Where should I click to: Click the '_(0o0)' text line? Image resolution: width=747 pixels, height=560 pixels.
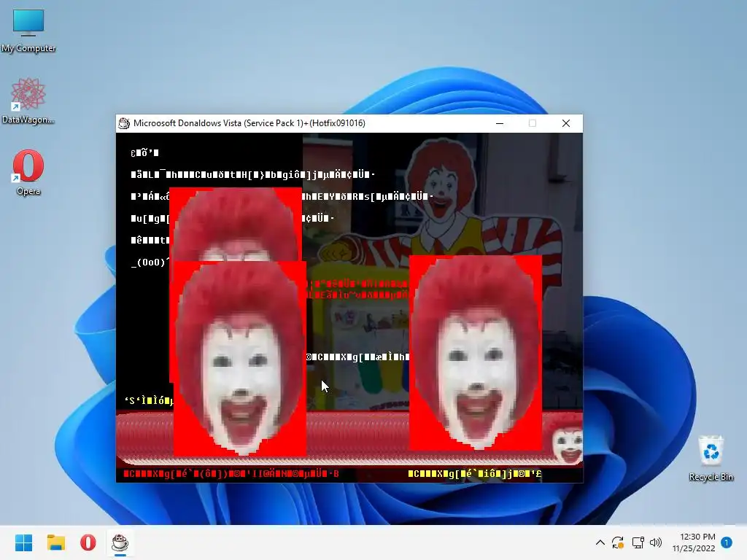point(150,262)
